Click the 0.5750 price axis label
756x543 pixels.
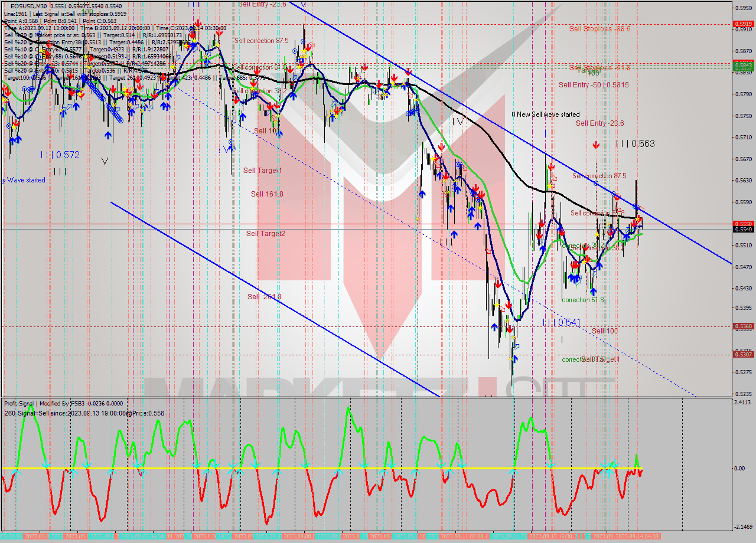(x=743, y=116)
